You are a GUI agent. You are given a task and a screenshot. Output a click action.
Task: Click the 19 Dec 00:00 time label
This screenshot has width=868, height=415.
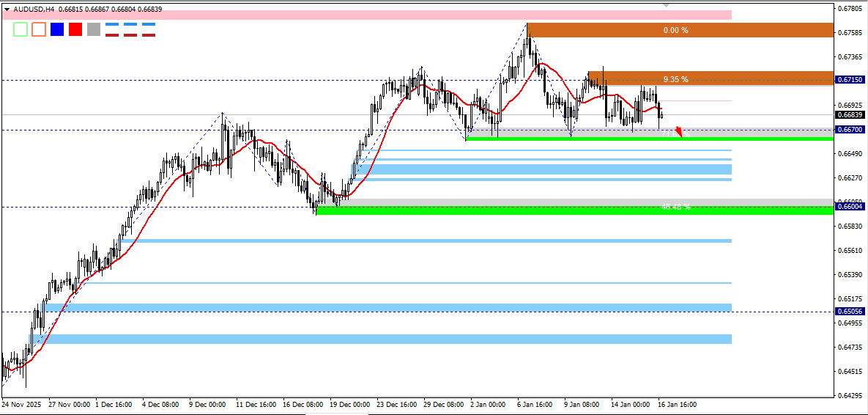coord(350,405)
